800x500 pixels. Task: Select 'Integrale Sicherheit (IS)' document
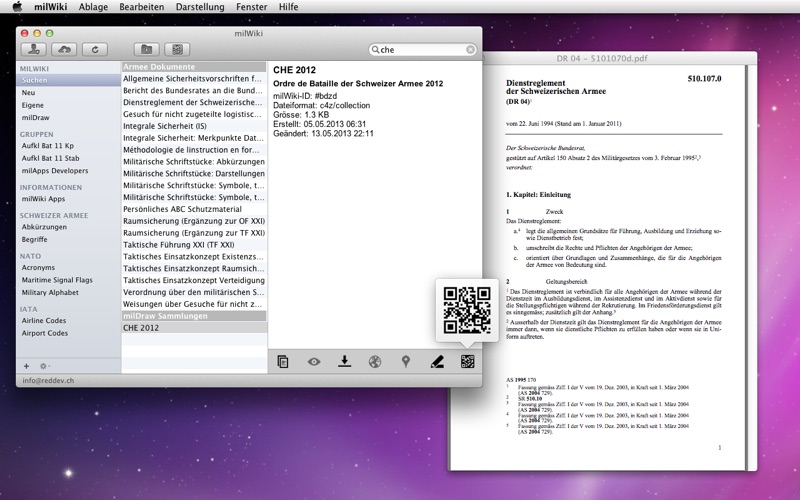pos(194,126)
